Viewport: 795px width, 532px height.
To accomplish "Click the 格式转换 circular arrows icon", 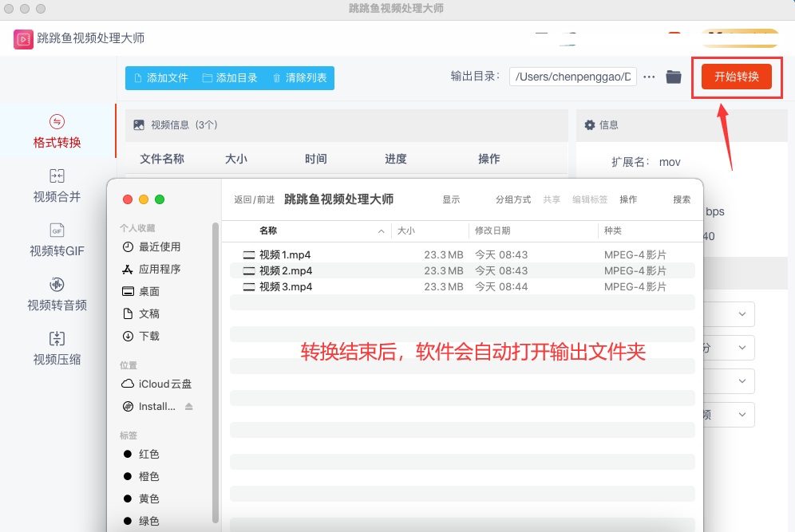I will pyautogui.click(x=57, y=121).
